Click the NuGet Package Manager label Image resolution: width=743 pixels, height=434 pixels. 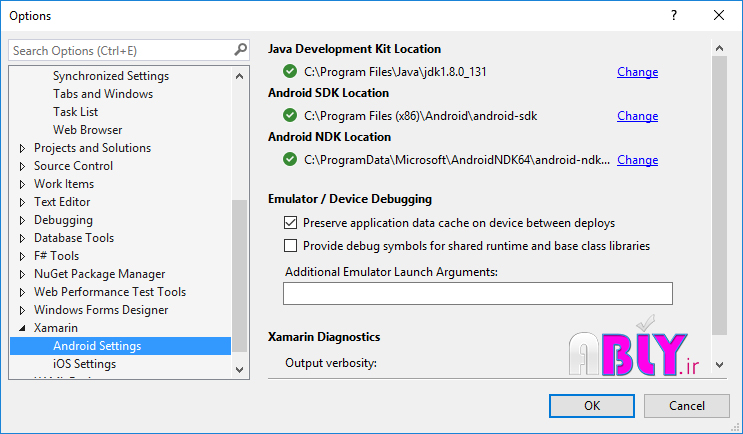[x=100, y=274]
